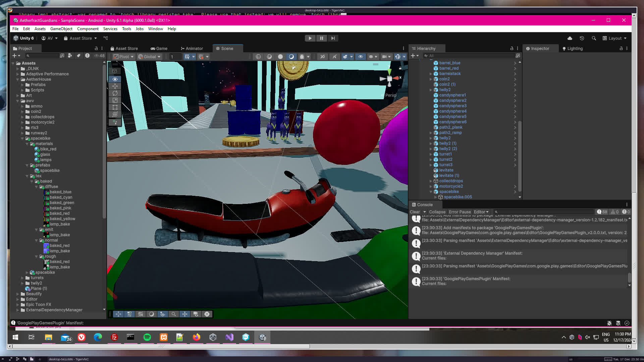Switch to the Animator tab
Screen dimensions: 644x362
(x=192, y=49)
